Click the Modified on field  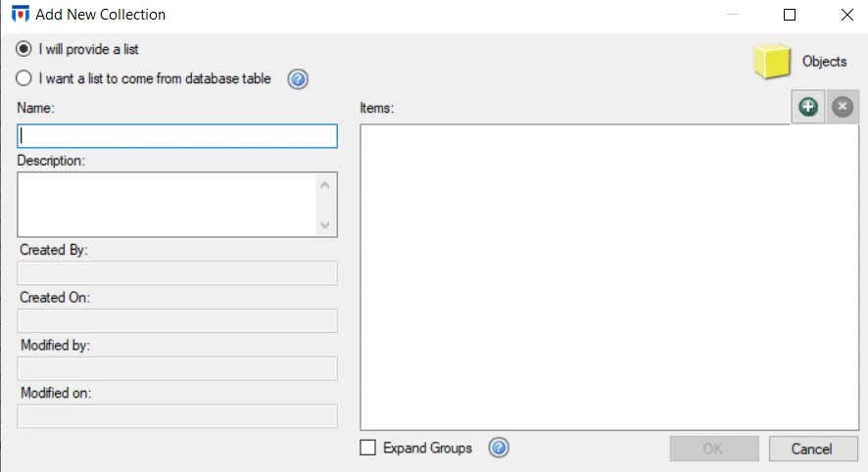177,416
